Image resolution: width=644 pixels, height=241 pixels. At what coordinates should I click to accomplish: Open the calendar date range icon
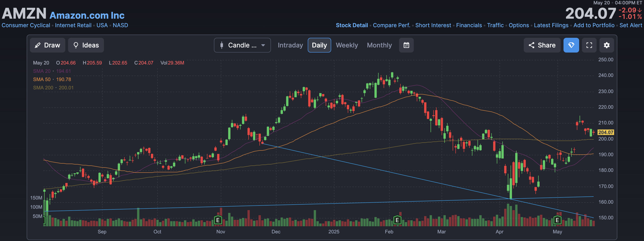pyautogui.click(x=406, y=45)
